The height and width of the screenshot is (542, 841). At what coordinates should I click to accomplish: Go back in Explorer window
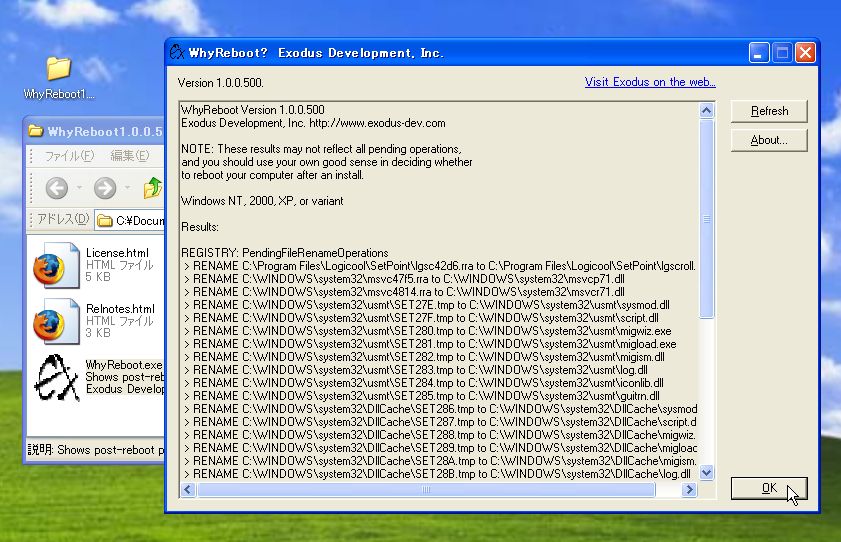pos(56,188)
